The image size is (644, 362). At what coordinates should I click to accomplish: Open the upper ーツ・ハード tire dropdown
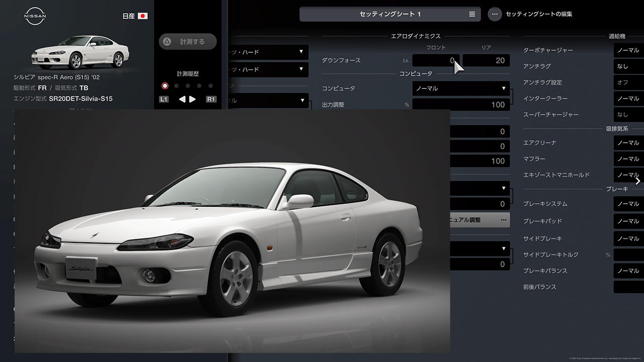pyautogui.click(x=268, y=52)
